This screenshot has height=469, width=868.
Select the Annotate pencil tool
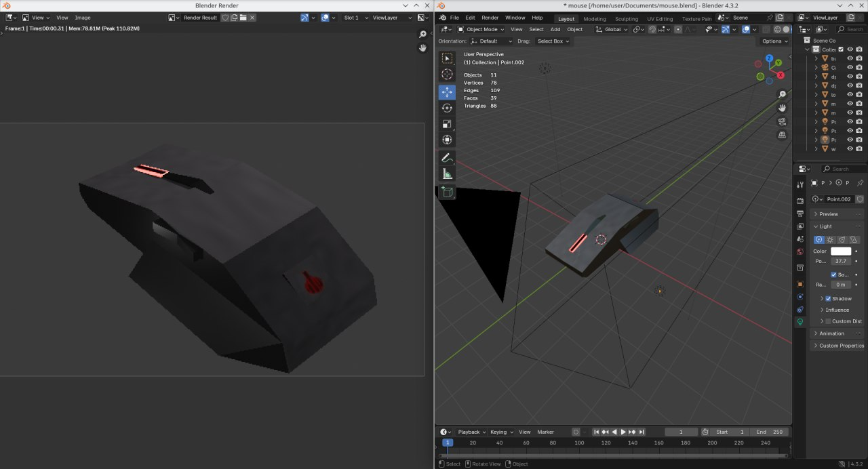tap(447, 157)
